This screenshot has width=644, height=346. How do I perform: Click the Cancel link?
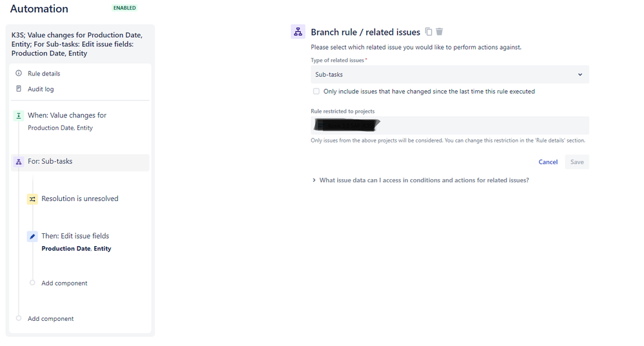(x=548, y=162)
